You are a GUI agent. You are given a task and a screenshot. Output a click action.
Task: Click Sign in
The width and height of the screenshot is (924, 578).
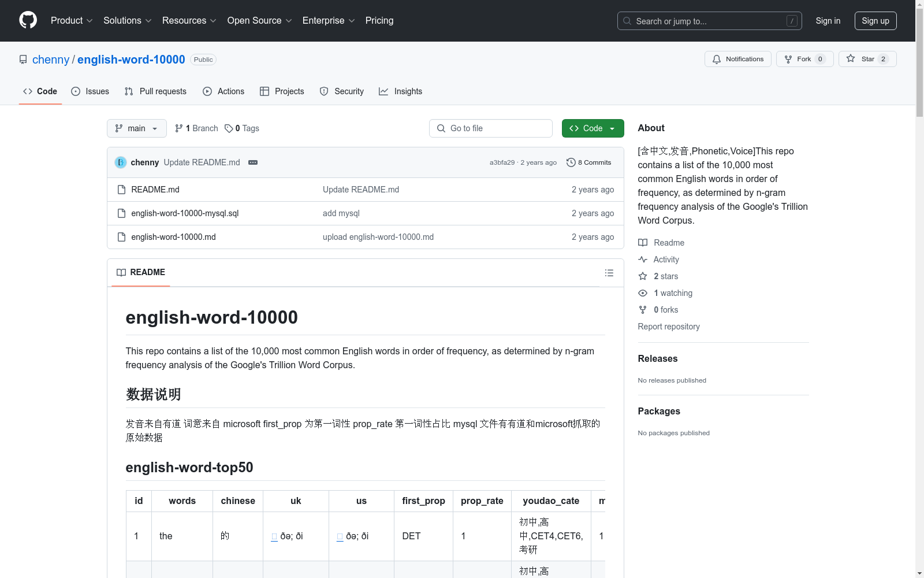[x=828, y=21]
